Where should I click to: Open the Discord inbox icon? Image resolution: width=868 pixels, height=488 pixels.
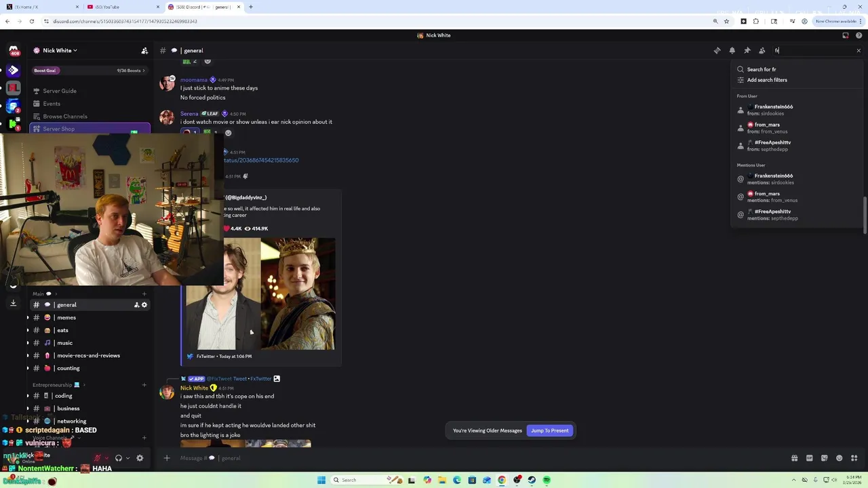tap(846, 35)
